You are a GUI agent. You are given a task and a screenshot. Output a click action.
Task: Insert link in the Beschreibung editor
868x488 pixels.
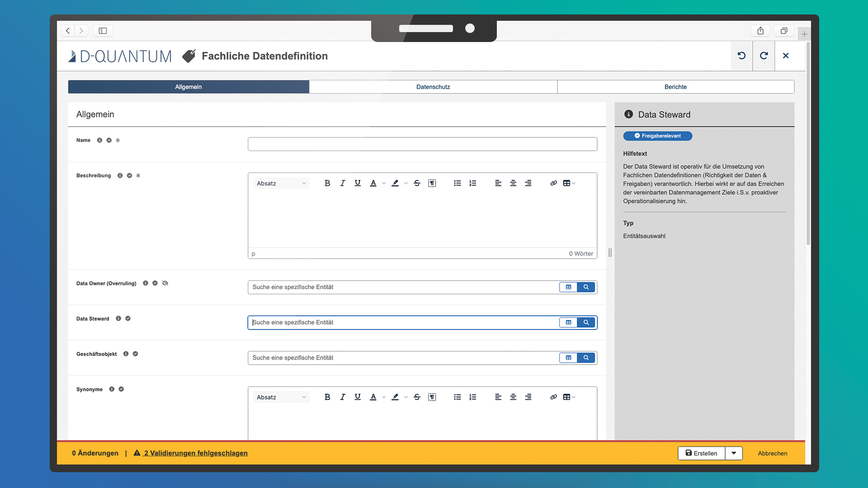[553, 183]
